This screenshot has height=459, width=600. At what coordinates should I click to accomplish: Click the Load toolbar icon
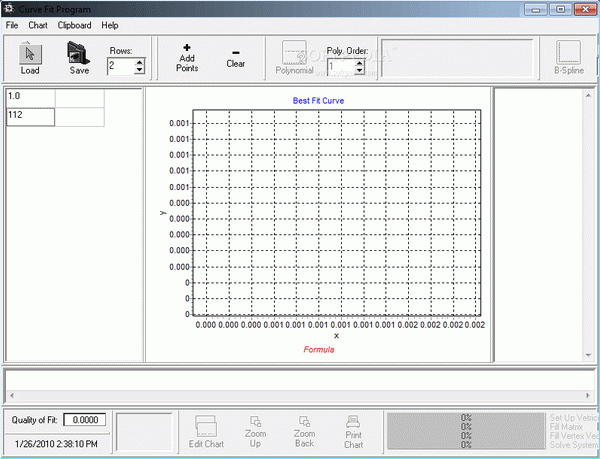point(30,53)
